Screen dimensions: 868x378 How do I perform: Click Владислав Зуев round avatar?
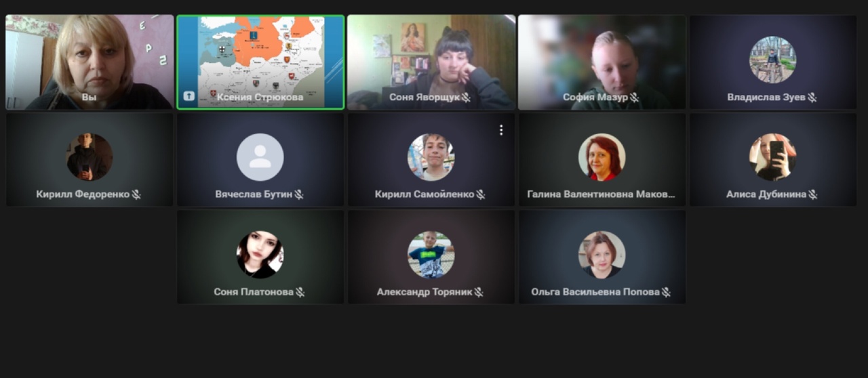point(773,60)
